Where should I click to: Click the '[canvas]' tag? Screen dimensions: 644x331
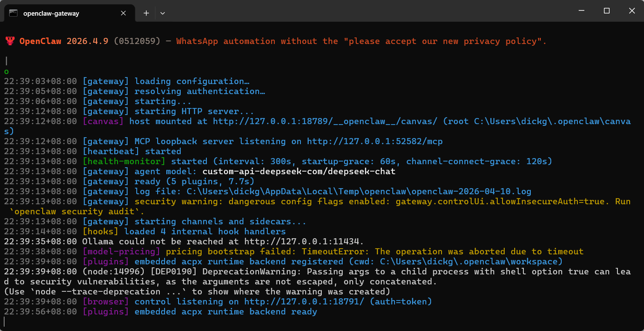103,122
